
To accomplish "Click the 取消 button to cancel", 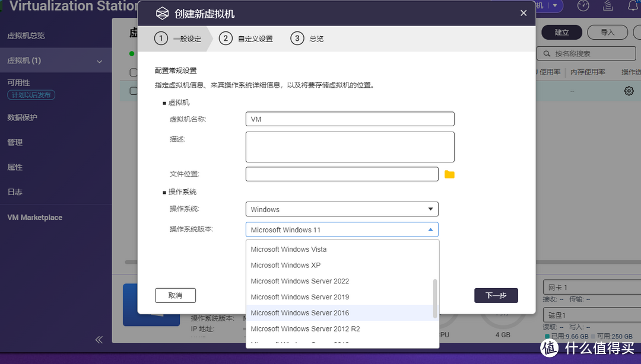I will pyautogui.click(x=175, y=295).
